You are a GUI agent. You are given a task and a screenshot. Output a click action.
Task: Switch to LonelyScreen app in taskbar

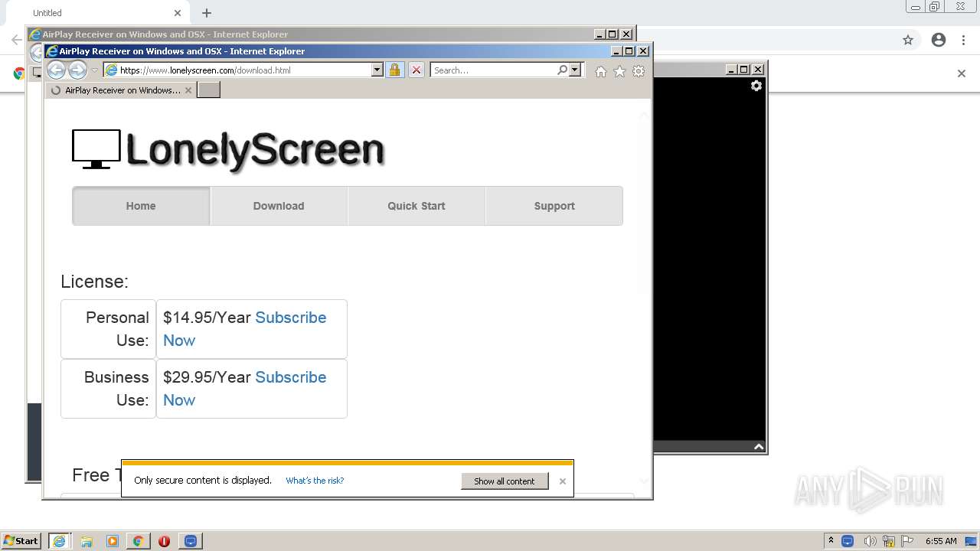pyautogui.click(x=191, y=541)
